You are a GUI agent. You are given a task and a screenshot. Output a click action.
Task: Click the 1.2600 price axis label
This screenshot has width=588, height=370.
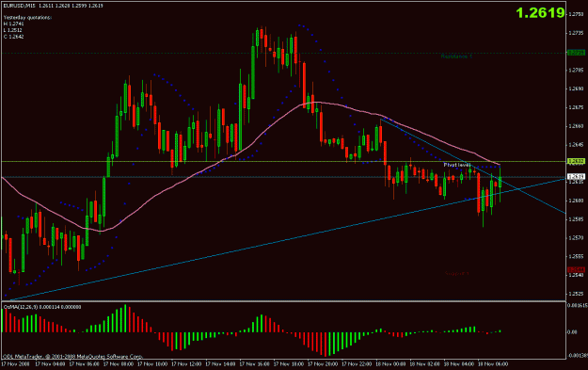[x=577, y=201]
